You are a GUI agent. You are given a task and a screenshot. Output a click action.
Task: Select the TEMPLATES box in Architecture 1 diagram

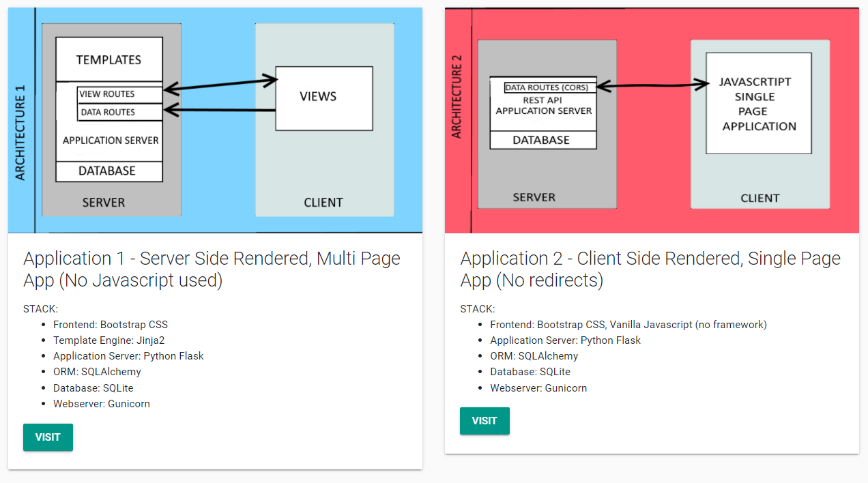[x=109, y=59]
